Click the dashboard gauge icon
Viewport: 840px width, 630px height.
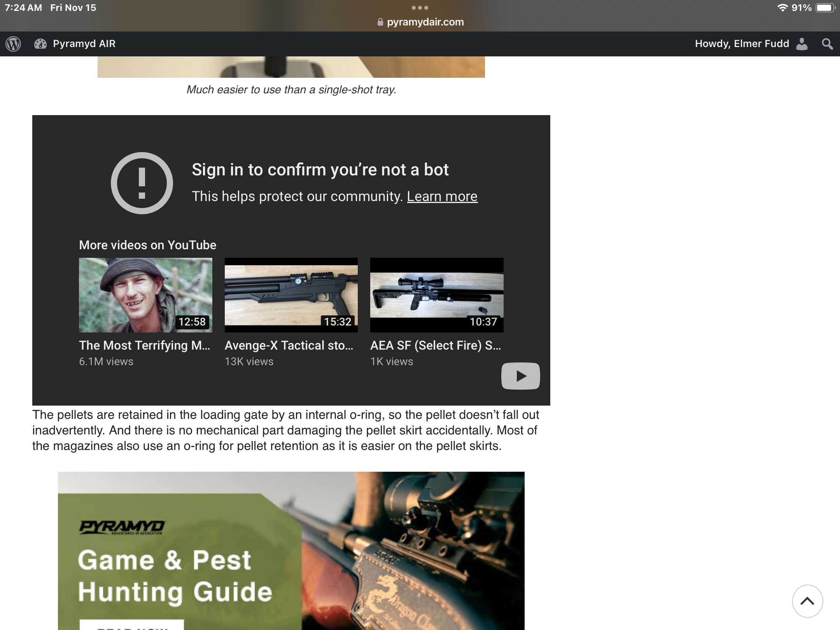point(40,44)
